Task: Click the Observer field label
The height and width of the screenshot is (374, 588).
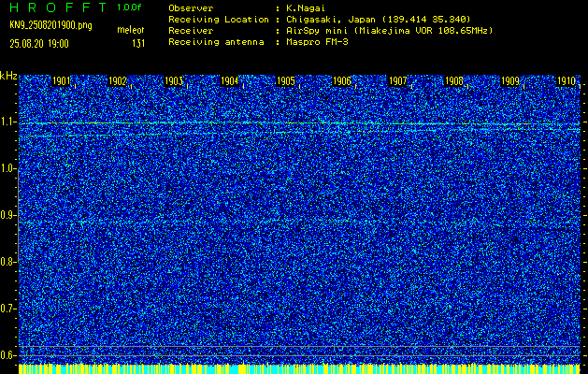Action: [191, 8]
